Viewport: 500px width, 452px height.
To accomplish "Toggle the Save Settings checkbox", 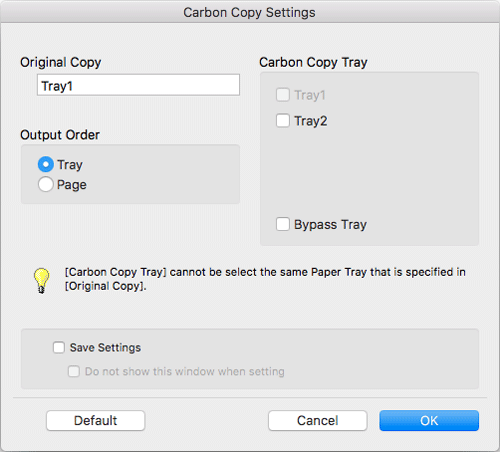I will [59, 347].
